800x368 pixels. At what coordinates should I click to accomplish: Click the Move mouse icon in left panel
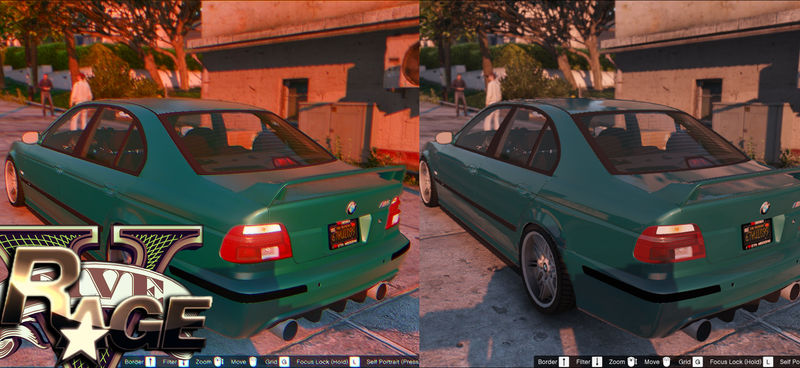pos(253,362)
